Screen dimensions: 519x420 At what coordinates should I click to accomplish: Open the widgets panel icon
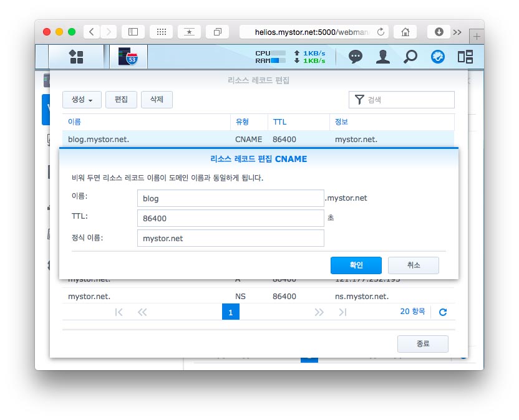pos(465,57)
